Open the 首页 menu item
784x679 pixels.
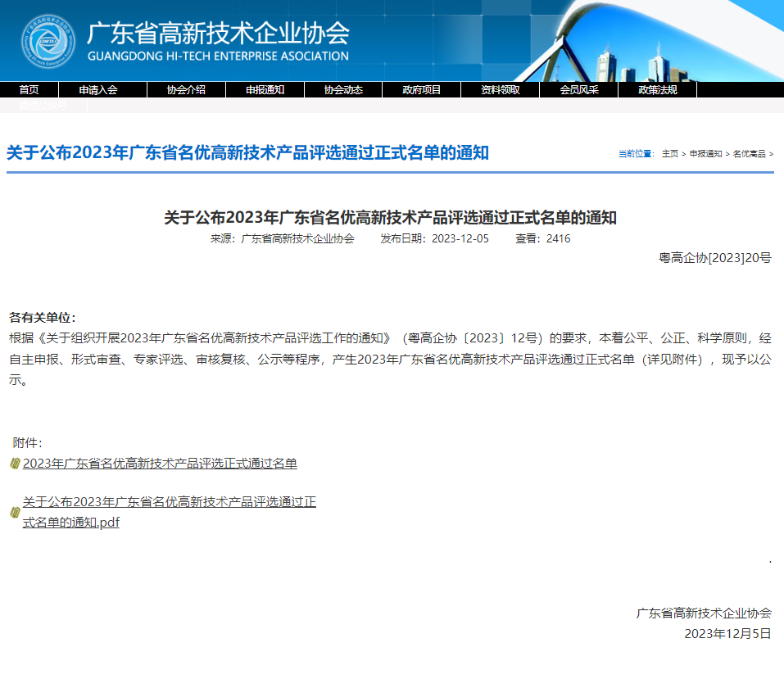point(29,89)
